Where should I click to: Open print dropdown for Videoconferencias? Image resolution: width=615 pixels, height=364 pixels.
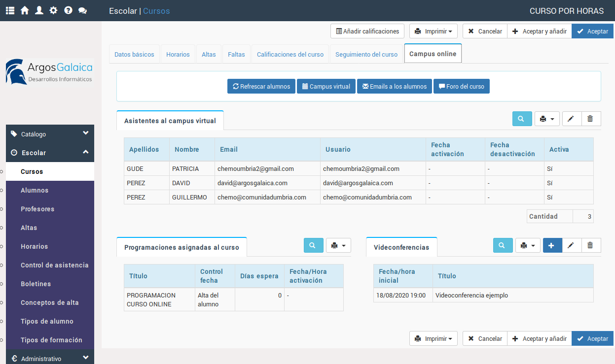(528, 245)
